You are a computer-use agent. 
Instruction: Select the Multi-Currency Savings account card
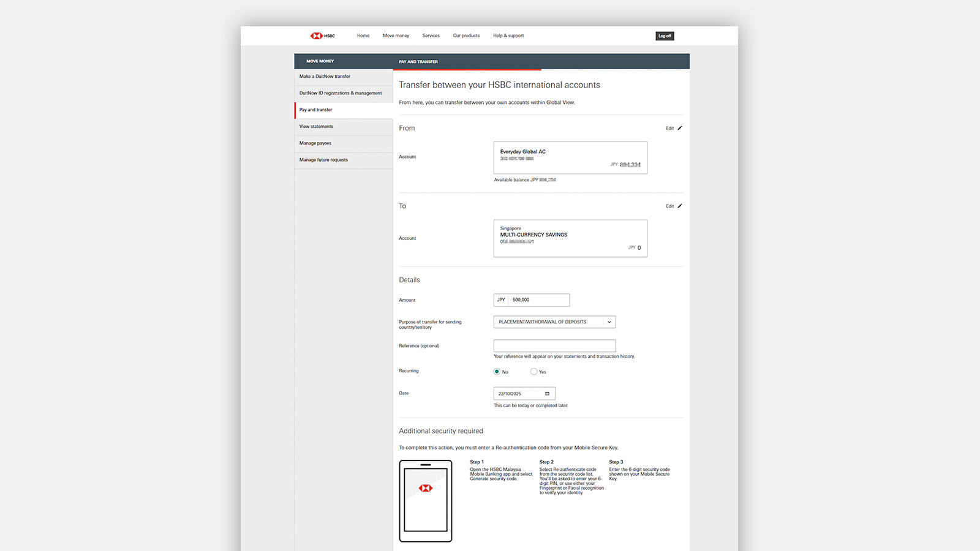click(x=570, y=238)
